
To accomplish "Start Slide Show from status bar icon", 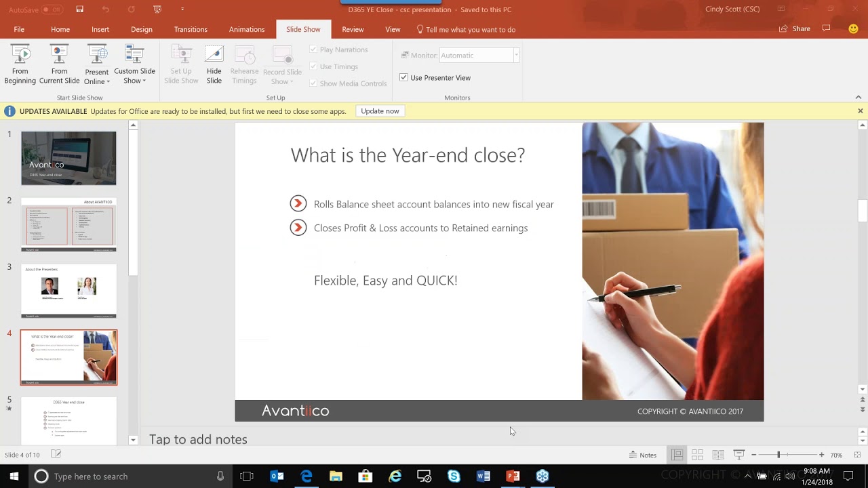I will 739,455.
